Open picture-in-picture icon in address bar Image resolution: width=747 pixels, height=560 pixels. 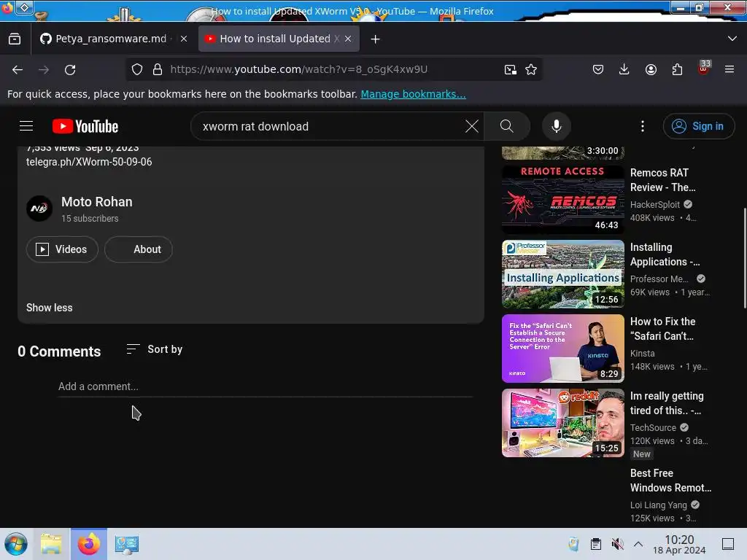coord(510,69)
